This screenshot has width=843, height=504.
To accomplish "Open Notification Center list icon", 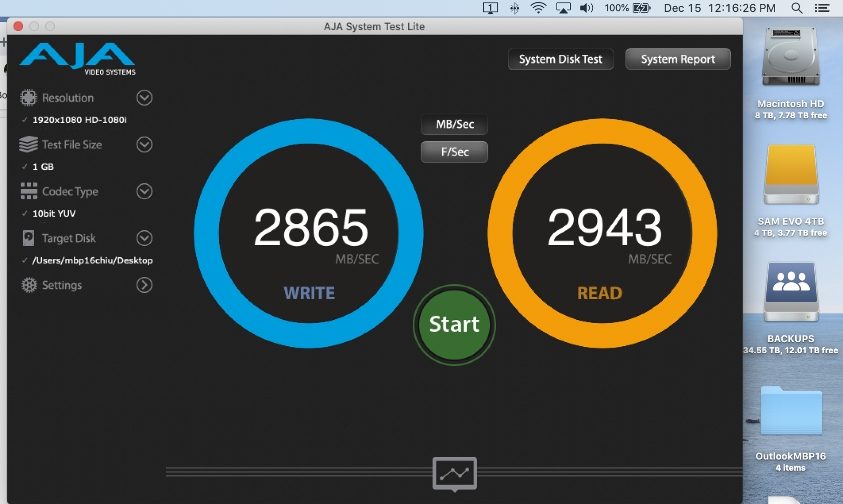I will click(822, 8).
